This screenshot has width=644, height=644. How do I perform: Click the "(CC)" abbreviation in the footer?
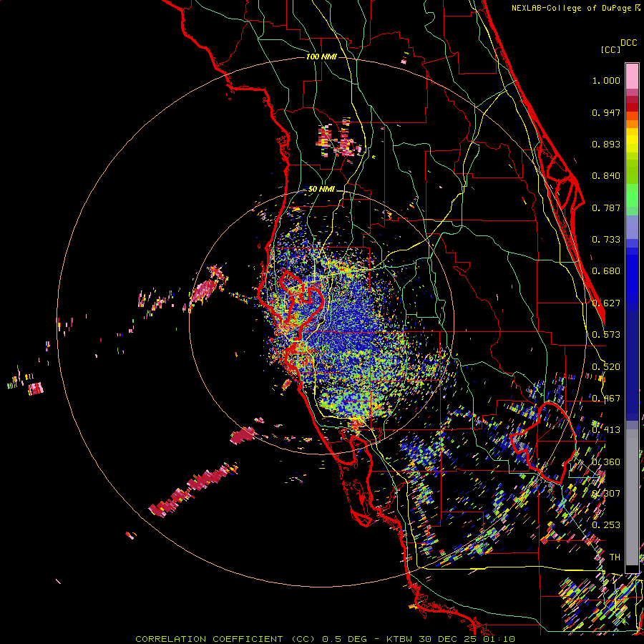302,639
